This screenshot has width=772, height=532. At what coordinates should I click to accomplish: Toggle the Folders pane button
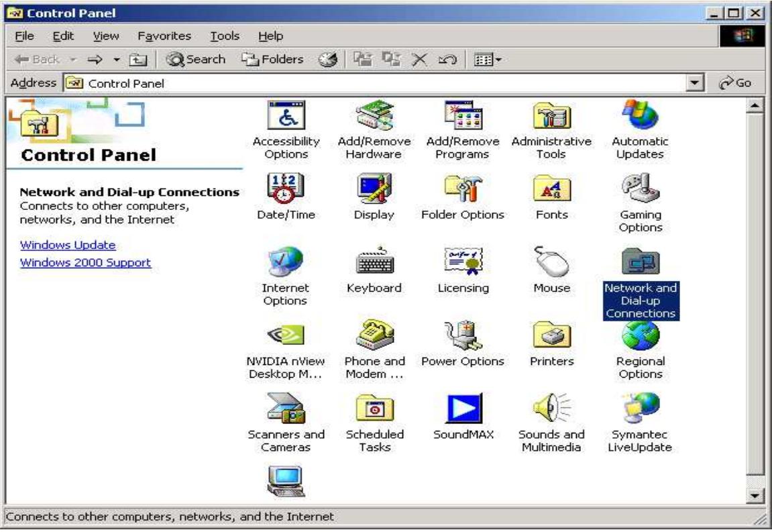click(x=272, y=60)
